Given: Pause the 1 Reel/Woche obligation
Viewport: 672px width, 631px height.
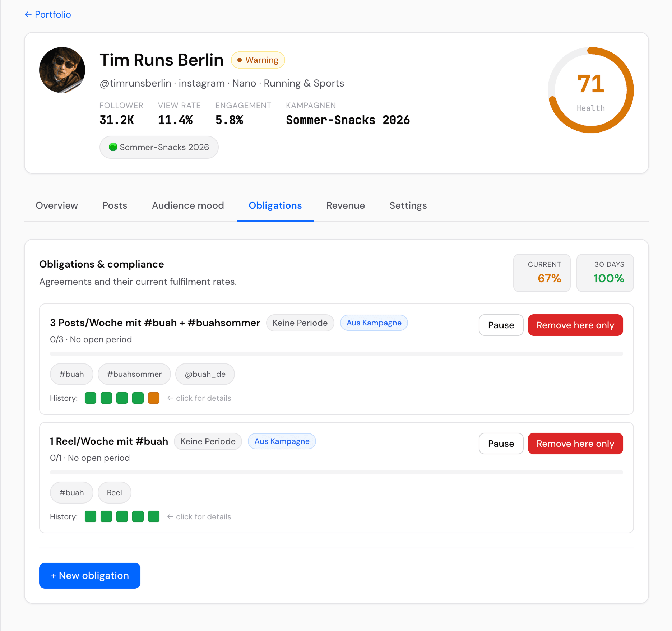Looking at the screenshot, I should pyautogui.click(x=501, y=444).
